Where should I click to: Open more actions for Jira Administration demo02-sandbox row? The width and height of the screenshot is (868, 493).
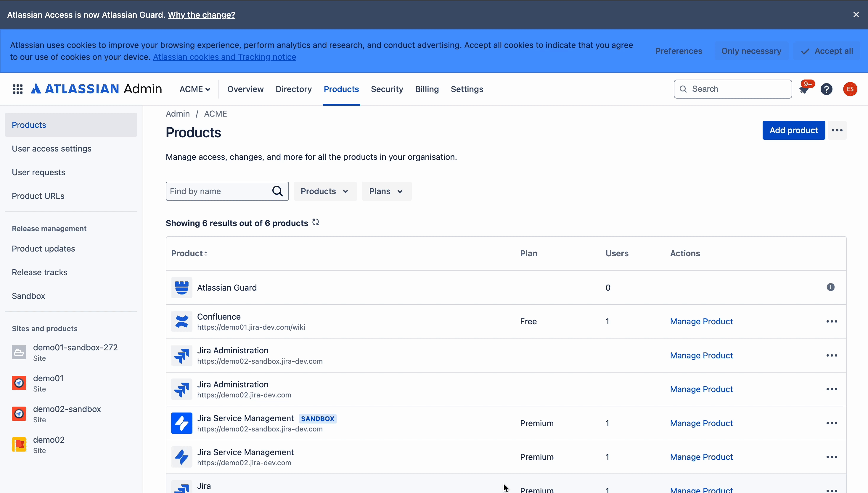[831, 355]
